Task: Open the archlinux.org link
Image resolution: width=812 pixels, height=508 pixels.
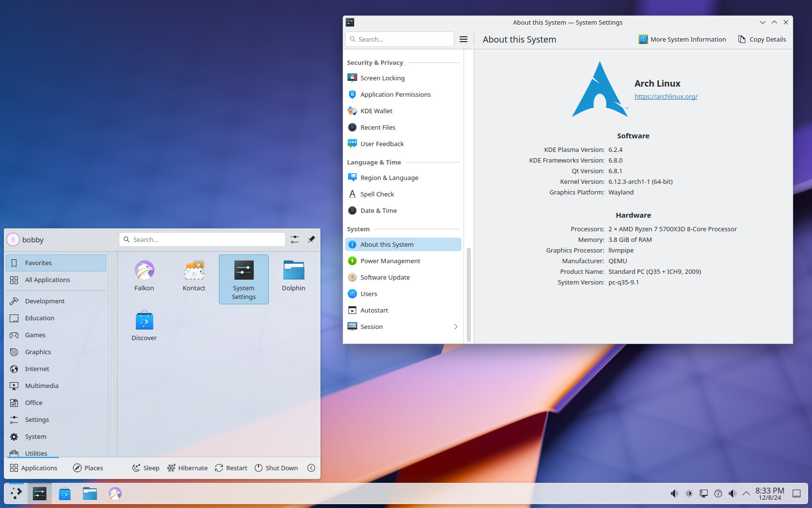Action: (666, 96)
